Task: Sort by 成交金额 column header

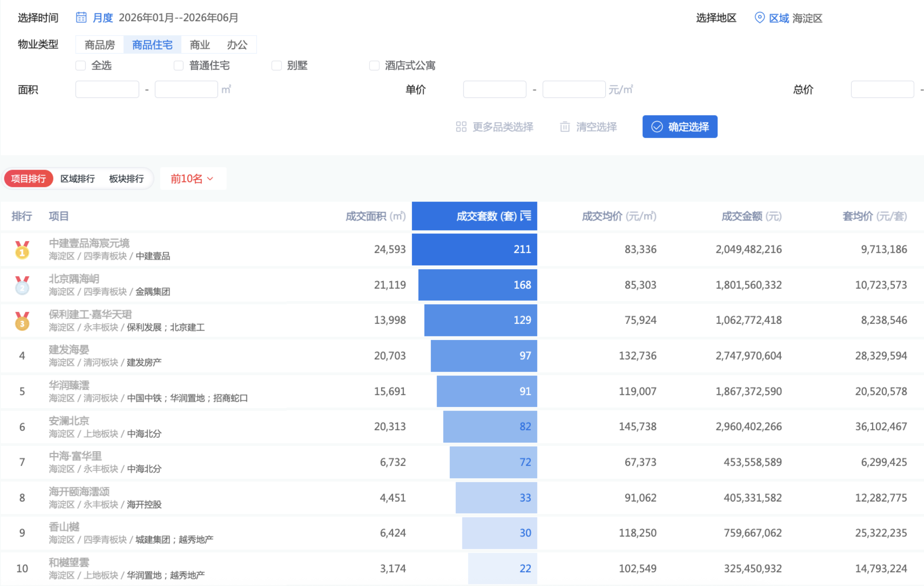Action: (x=751, y=216)
